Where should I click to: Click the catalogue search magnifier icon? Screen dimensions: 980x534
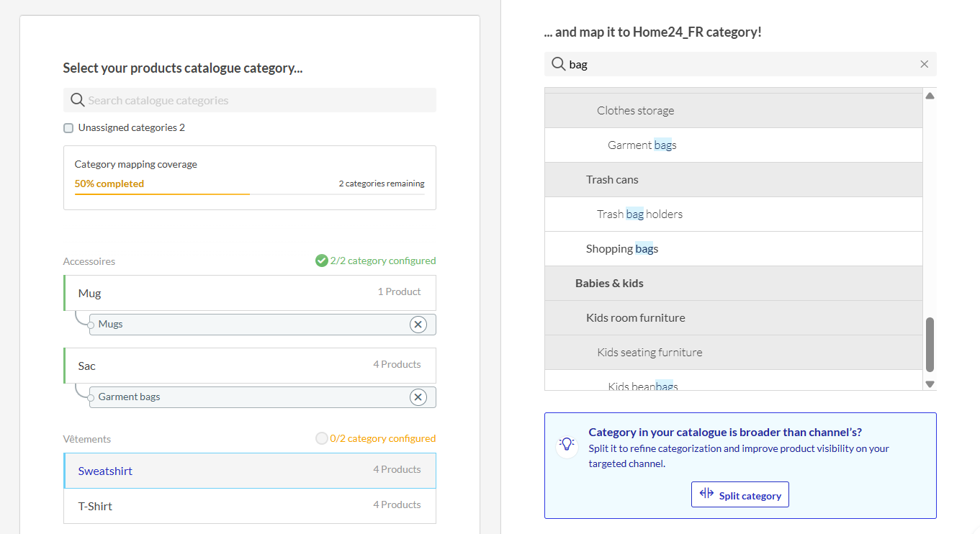point(78,100)
